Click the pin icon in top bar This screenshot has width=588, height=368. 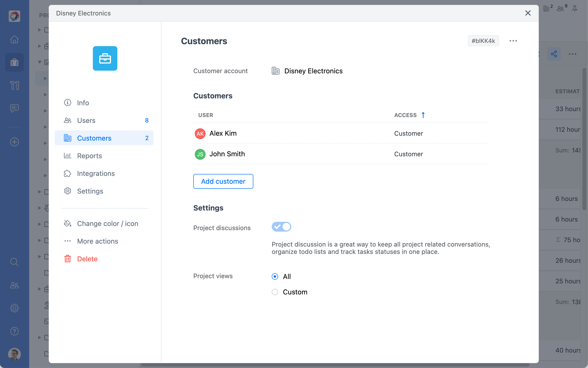pos(575,9)
